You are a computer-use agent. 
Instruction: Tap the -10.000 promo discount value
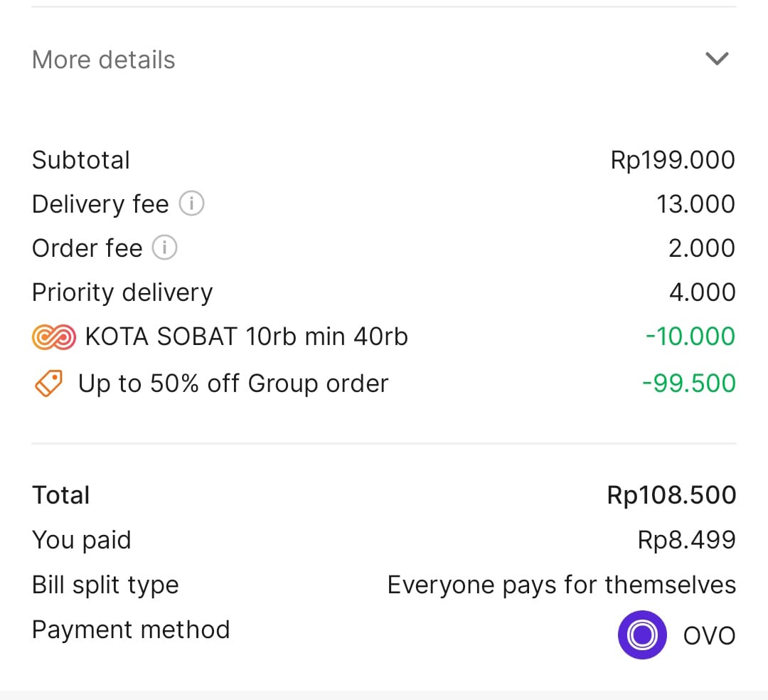coord(690,336)
